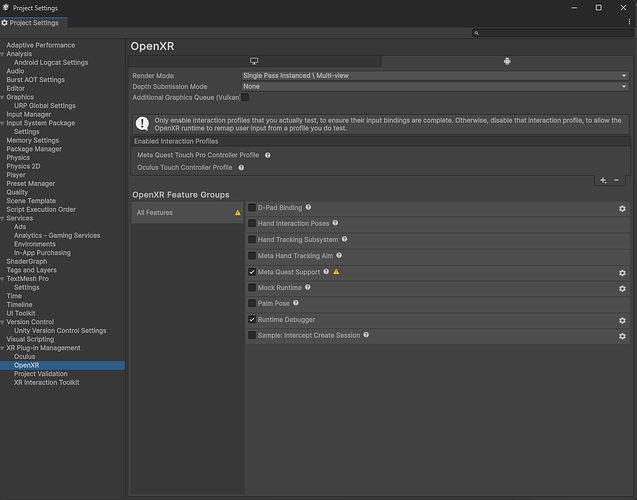Switch to the Android platform tab
The height and width of the screenshot is (500, 637).
(x=507, y=61)
